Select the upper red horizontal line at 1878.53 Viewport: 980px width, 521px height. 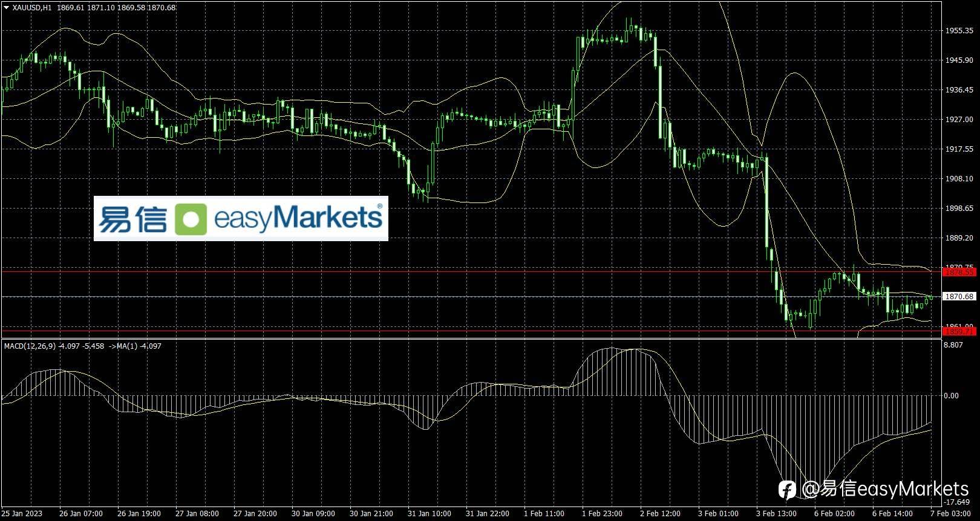pyautogui.click(x=471, y=272)
